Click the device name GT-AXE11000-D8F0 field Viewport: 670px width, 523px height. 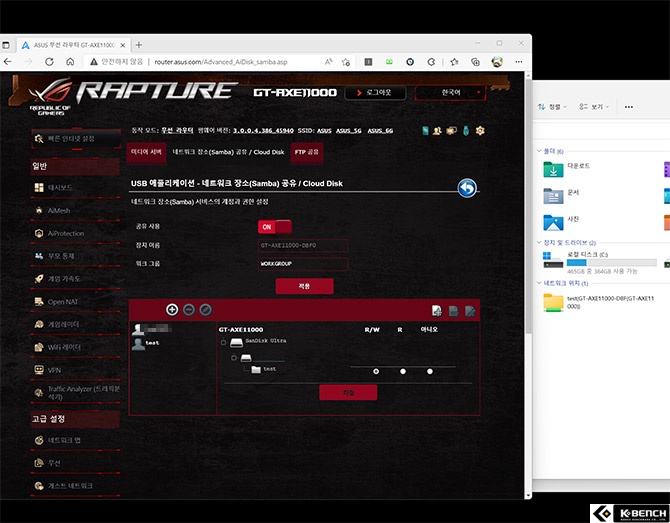pos(303,245)
